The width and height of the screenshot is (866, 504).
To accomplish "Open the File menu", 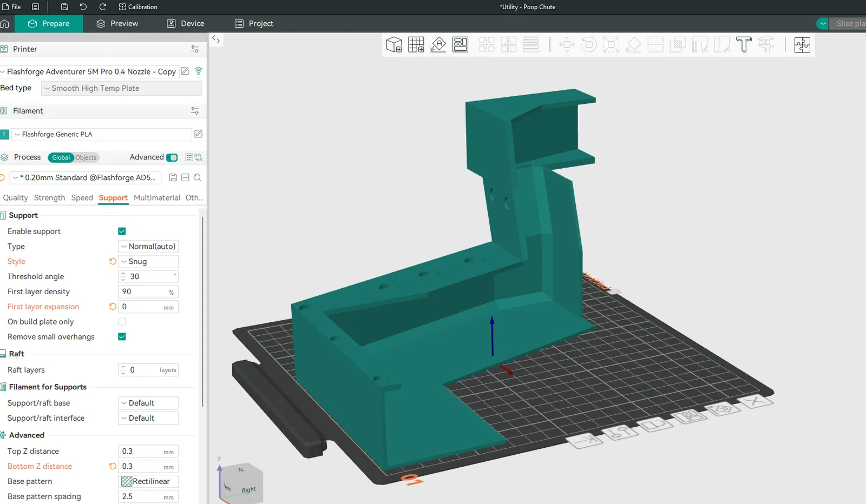I will pyautogui.click(x=12, y=7).
